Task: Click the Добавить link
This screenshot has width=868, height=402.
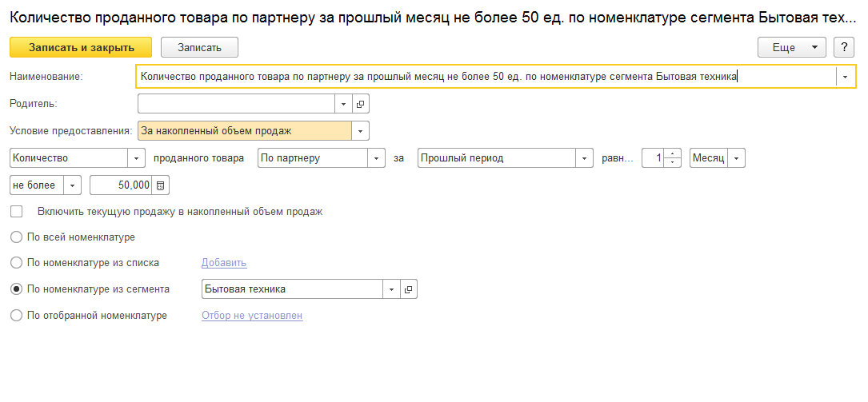Action: tap(224, 262)
